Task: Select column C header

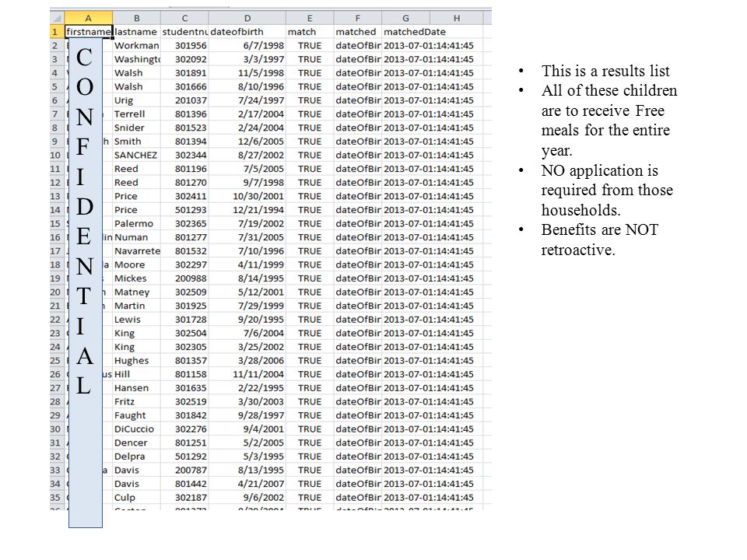Action: coord(185,18)
